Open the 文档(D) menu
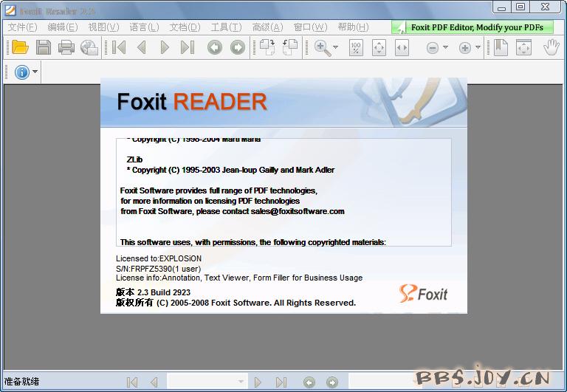The width and height of the screenshot is (567, 392). [x=185, y=27]
